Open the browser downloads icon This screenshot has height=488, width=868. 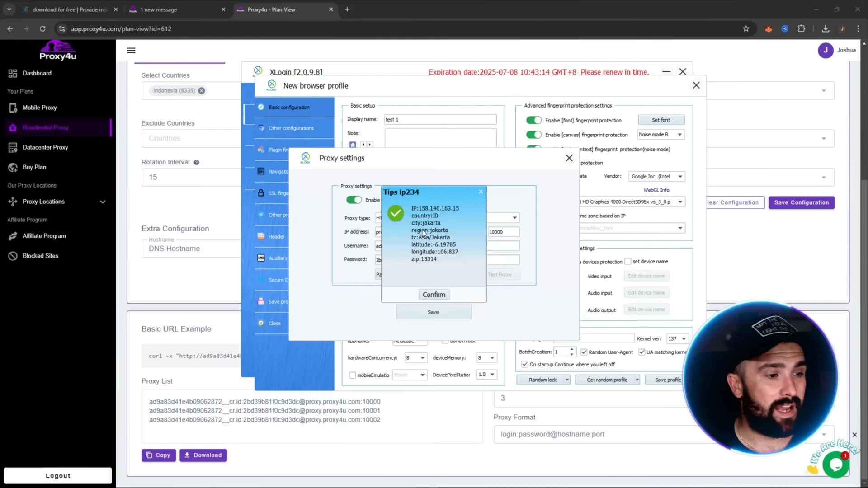click(826, 28)
